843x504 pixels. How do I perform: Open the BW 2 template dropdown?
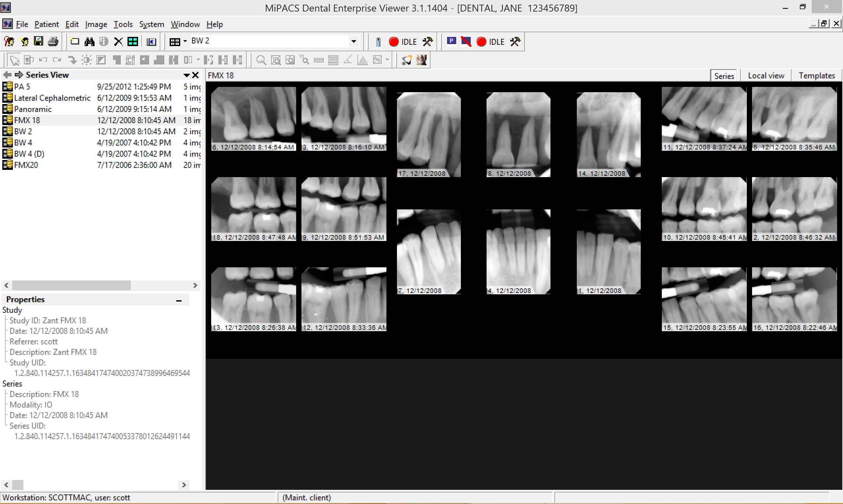354,41
